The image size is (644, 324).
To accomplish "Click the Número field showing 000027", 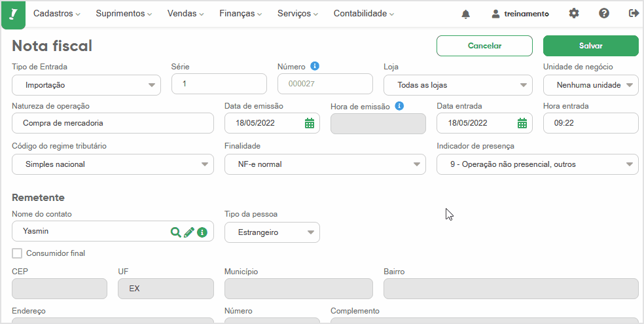I will [325, 84].
